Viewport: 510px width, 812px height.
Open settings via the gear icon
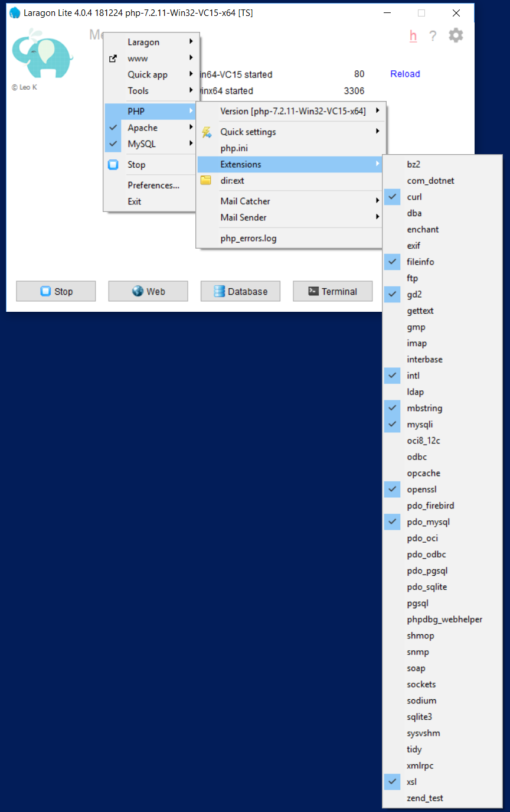(x=456, y=35)
